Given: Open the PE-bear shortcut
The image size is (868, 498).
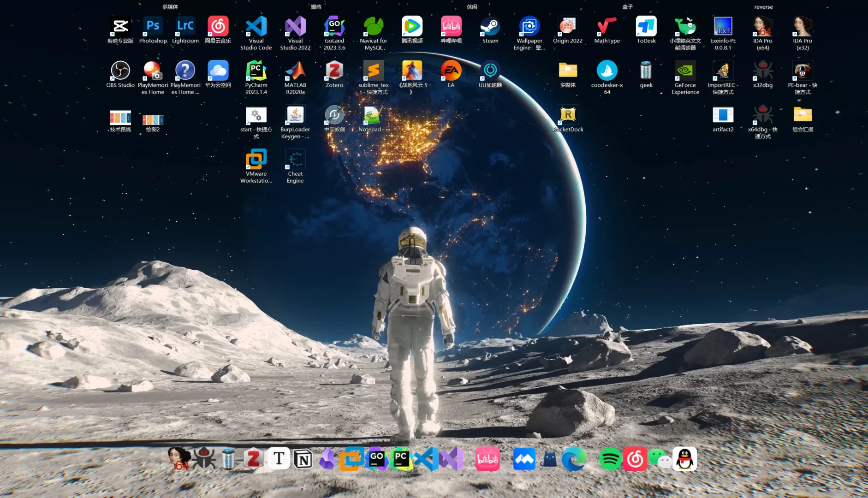Looking at the screenshot, I should (803, 77).
